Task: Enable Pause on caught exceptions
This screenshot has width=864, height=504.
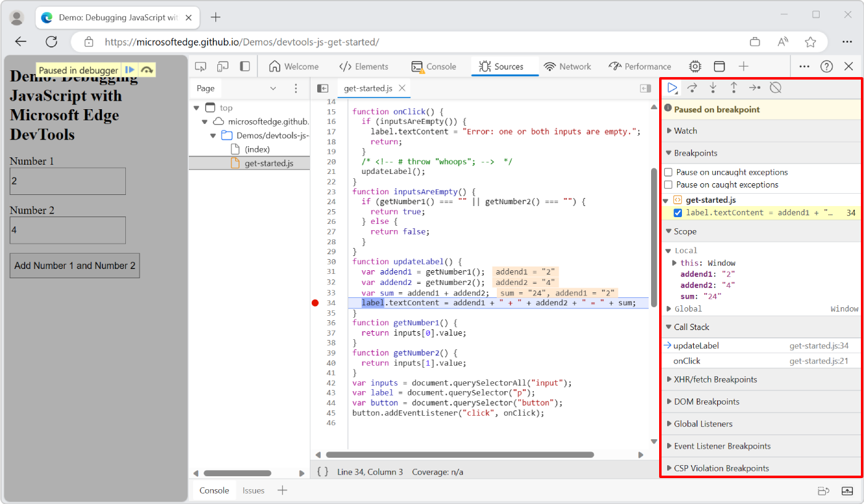Action: [669, 184]
